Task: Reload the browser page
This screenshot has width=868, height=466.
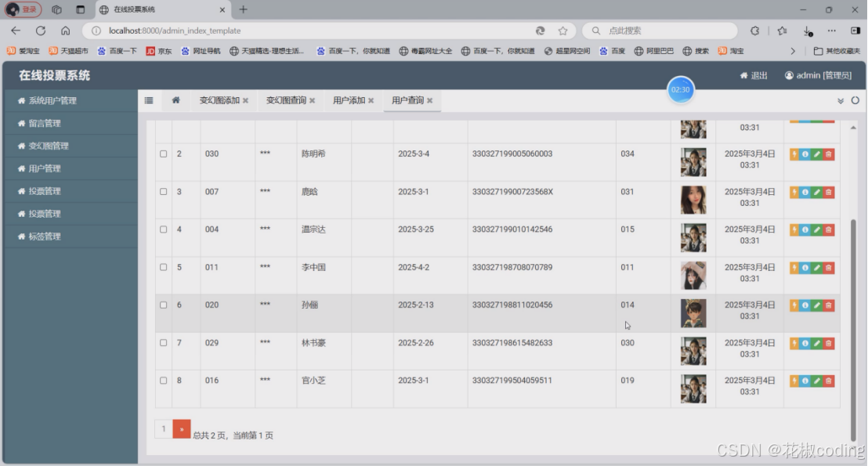Action: [41, 31]
